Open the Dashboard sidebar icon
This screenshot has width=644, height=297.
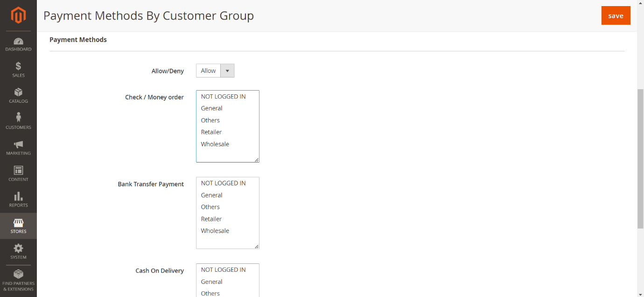[18, 42]
